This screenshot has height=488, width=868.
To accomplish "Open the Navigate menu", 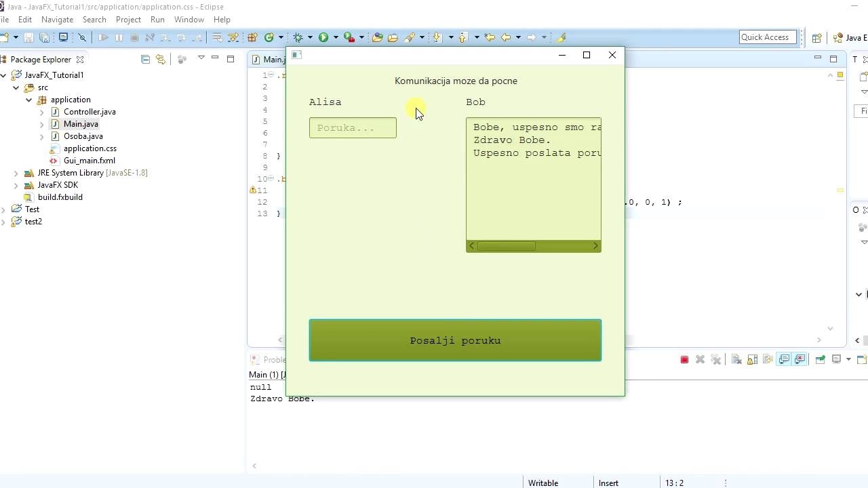I will click(57, 20).
